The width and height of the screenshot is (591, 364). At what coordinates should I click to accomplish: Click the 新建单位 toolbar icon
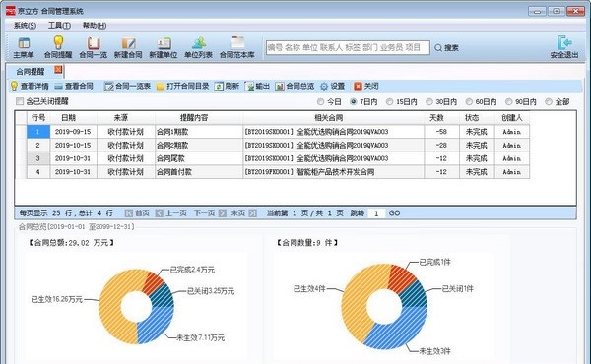[164, 47]
